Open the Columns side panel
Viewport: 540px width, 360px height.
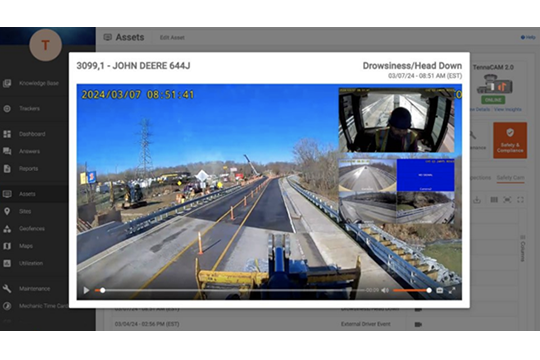click(523, 248)
